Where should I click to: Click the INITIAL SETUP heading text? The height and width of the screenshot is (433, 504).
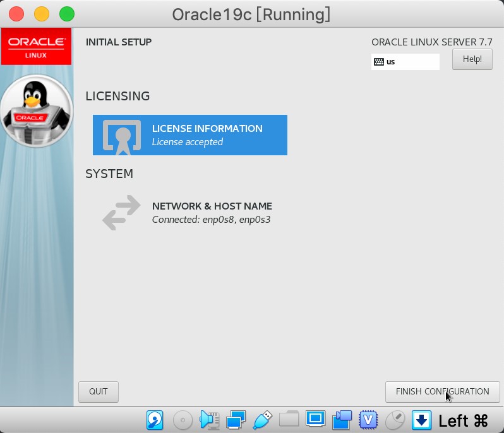click(119, 42)
